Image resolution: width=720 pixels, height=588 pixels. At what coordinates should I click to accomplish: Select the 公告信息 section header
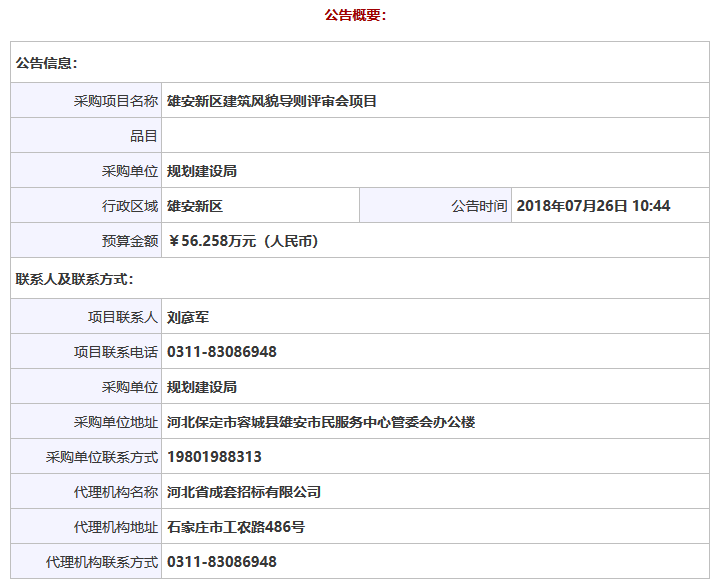[x=47, y=62]
